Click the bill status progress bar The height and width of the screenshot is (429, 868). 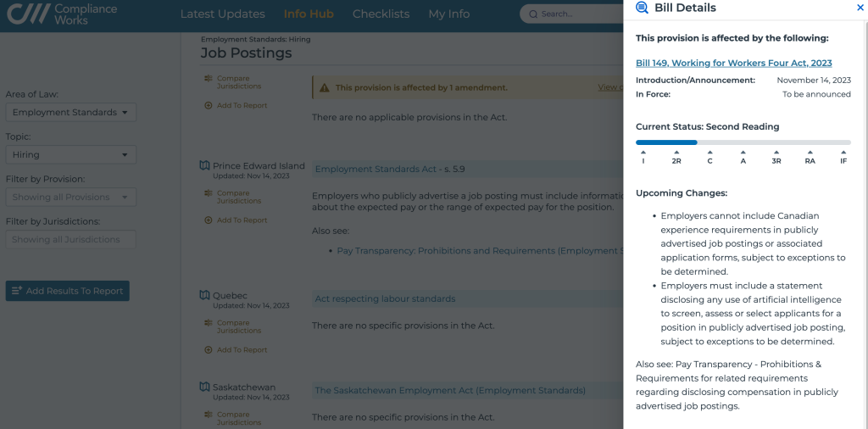click(x=743, y=142)
